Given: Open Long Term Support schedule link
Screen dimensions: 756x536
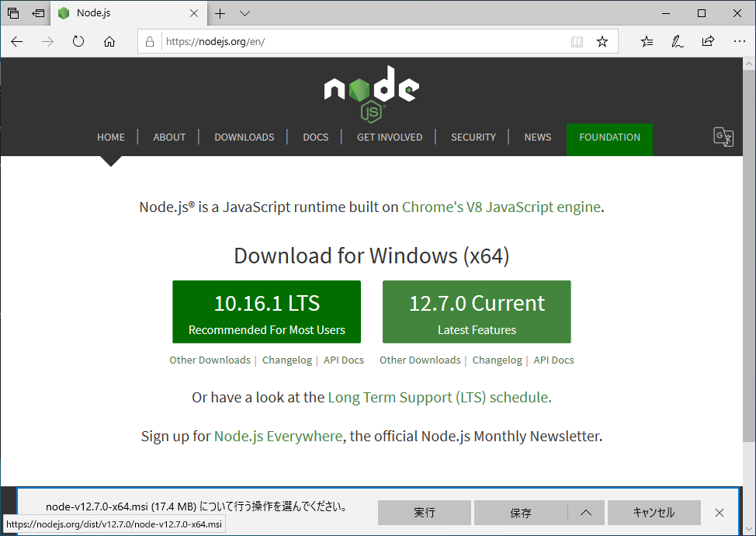Looking at the screenshot, I should pyautogui.click(x=439, y=397).
